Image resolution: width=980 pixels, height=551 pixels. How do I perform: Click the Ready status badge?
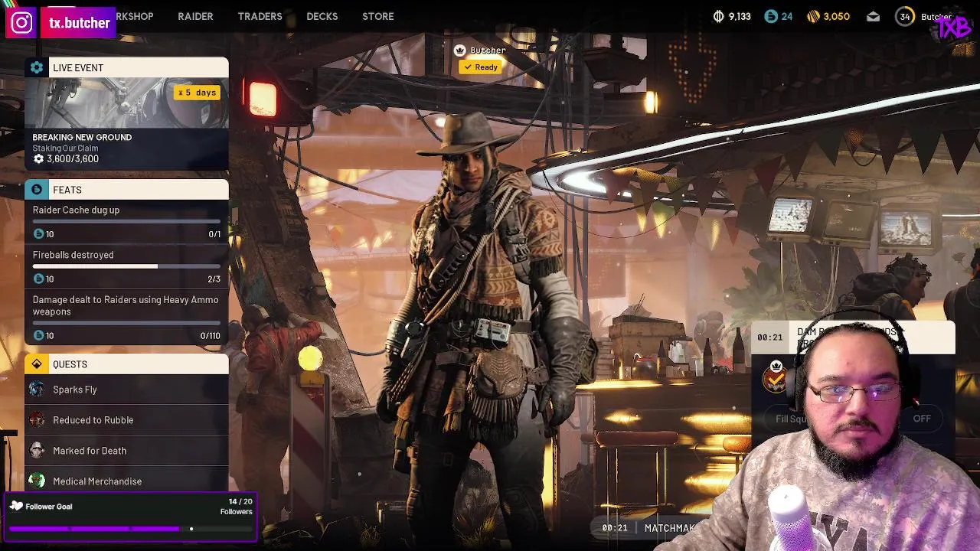(x=481, y=67)
